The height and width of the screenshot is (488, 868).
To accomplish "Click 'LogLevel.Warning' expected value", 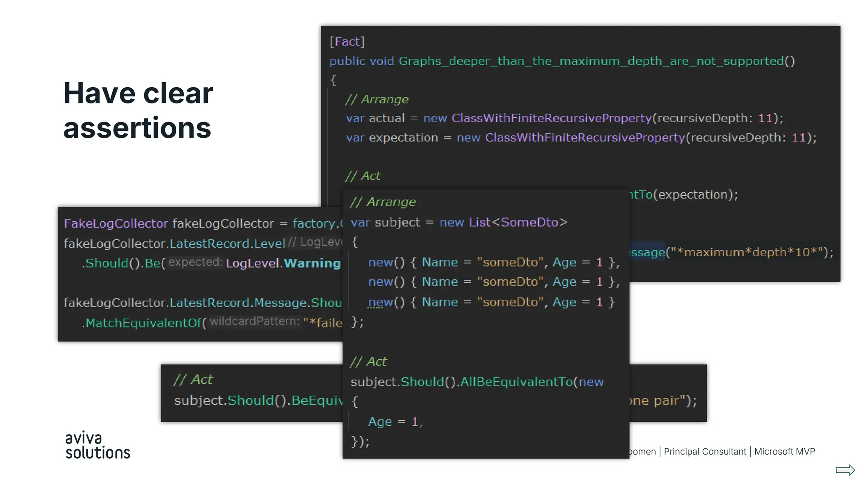I will [x=283, y=263].
